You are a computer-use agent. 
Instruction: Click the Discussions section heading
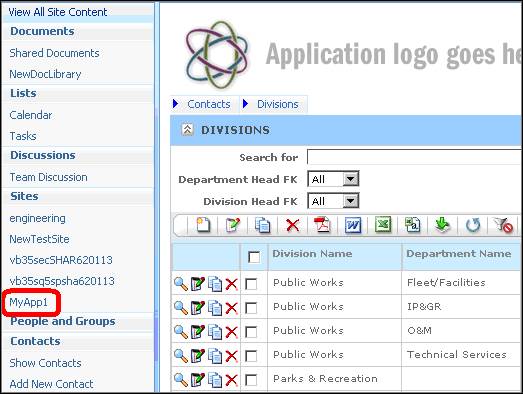click(43, 155)
